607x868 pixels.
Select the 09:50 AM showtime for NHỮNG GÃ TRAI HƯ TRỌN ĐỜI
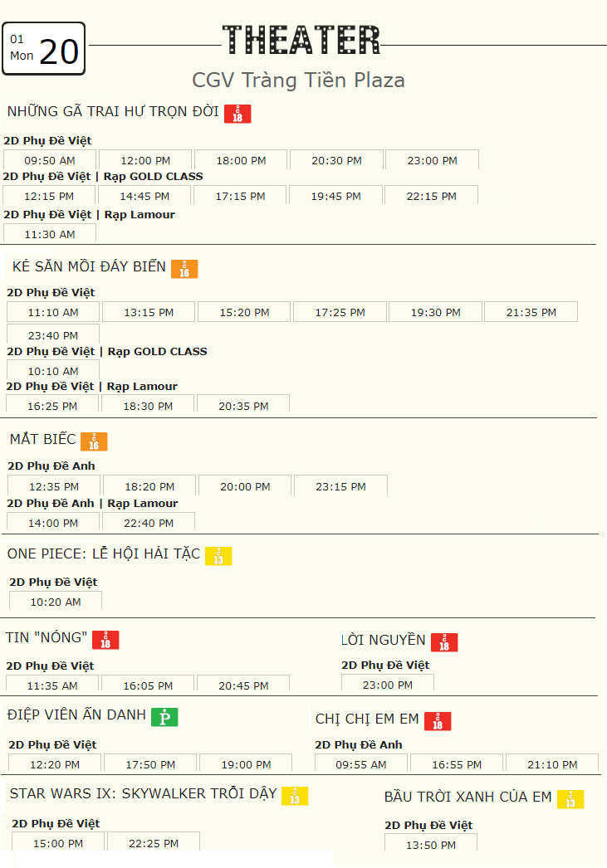[50, 160]
